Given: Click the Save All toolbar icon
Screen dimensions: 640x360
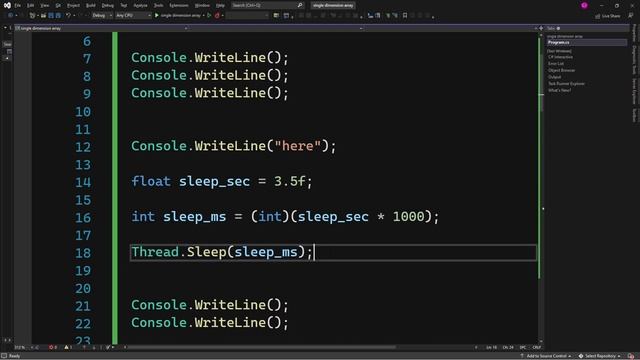Looking at the screenshot, I should point(58,16).
